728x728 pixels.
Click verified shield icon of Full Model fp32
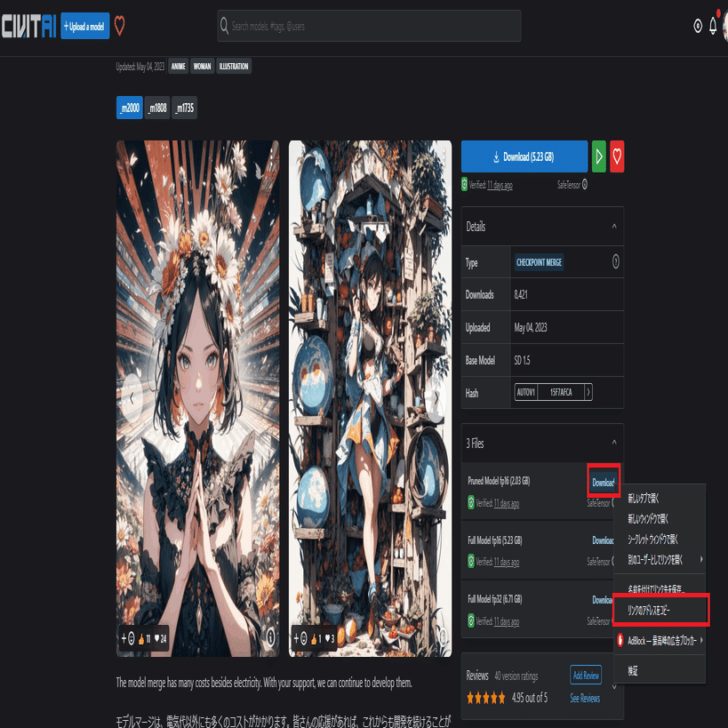(x=471, y=620)
